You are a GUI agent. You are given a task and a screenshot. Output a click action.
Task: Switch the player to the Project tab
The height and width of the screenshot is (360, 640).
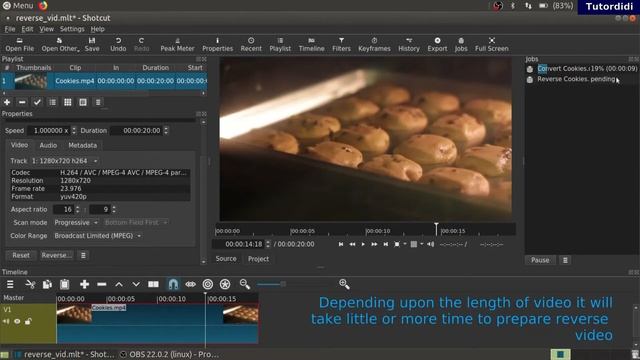coord(258,259)
